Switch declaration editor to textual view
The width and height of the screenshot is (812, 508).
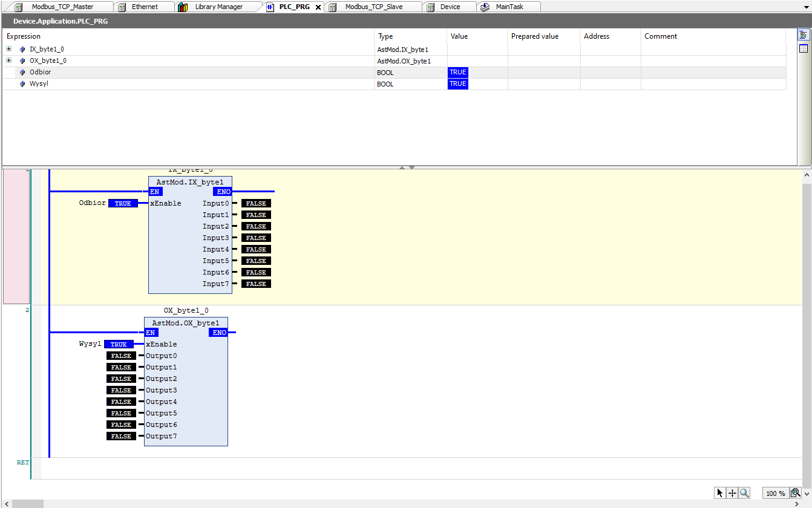804,35
